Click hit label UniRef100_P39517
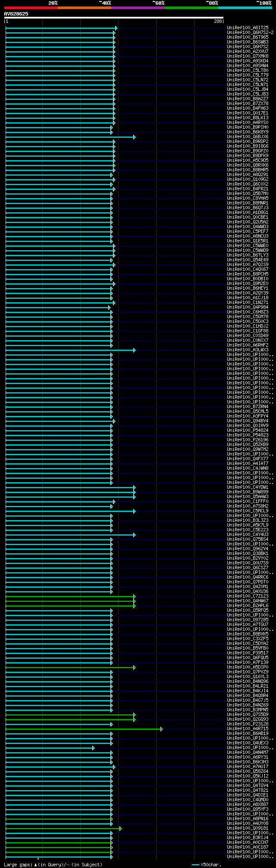The height and width of the screenshot is (868, 276). pos(248,653)
